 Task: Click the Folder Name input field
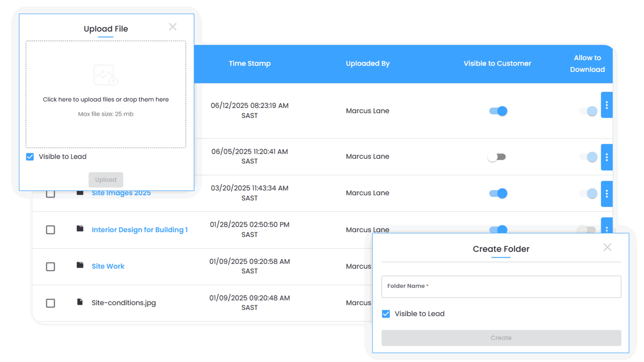coord(501,286)
